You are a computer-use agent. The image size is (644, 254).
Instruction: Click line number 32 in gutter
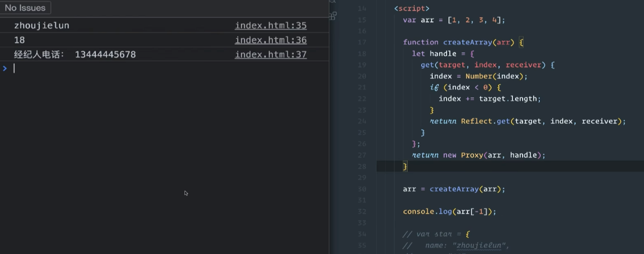(x=362, y=211)
